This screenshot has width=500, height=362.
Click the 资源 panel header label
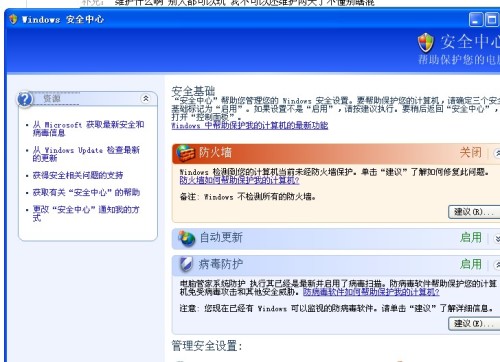point(52,99)
